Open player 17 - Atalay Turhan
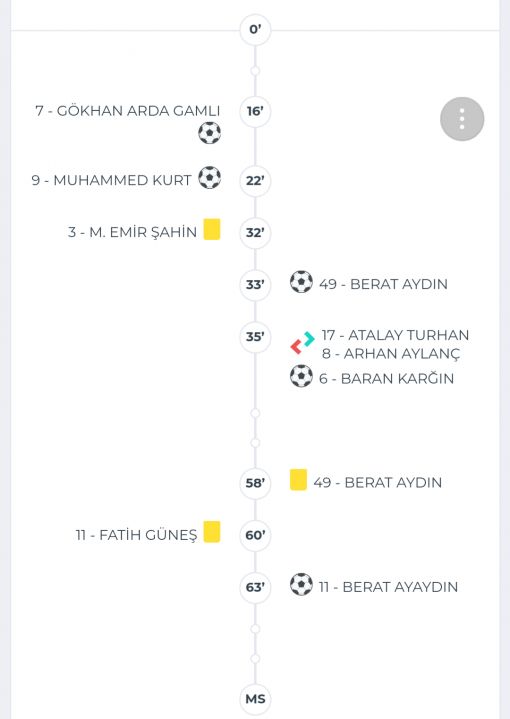This screenshot has height=719, width=510. click(x=395, y=335)
